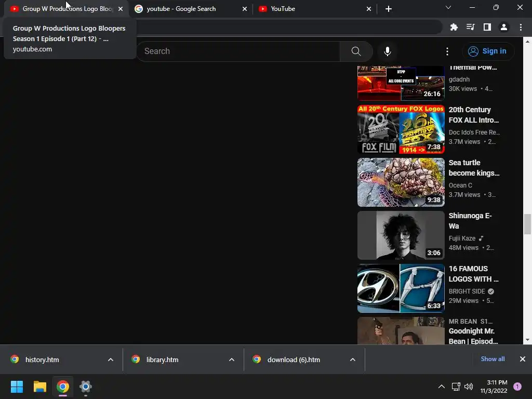This screenshot has height=399, width=532.
Task: Expand history.htm download options chevron
Action: (x=111, y=360)
